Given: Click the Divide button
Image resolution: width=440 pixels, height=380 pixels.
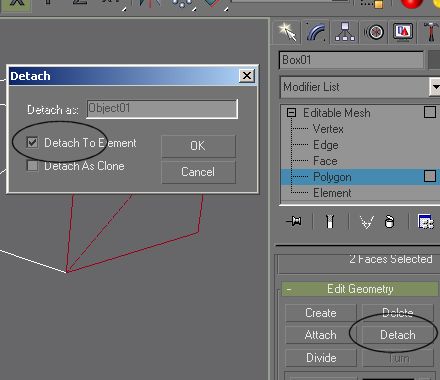Looking at the screenshot, I should 321,358.
